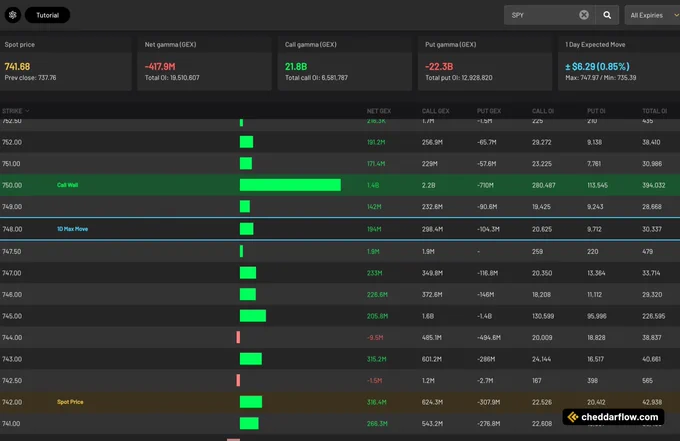Image resolution: width=680 pixels, height=441 pixels.
Task: Select the 750.00 Call Wall row label
Action: [x=67, y=185]
